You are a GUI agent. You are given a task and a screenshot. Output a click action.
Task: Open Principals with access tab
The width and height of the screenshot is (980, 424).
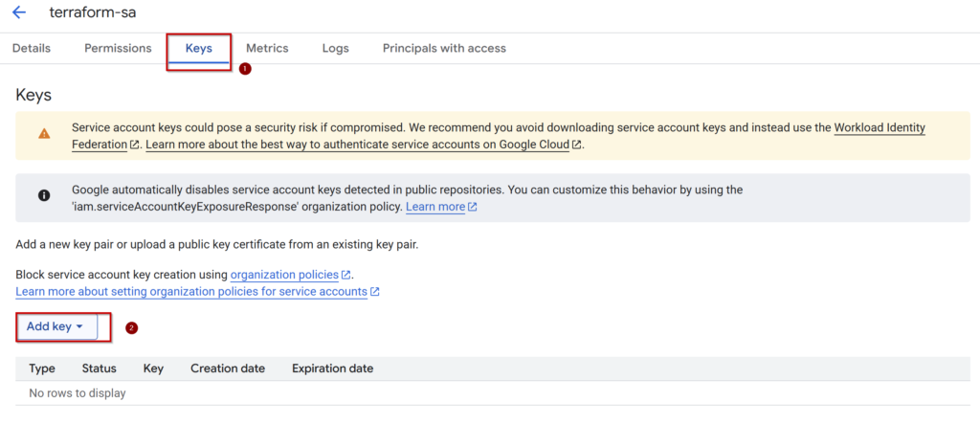444,48
